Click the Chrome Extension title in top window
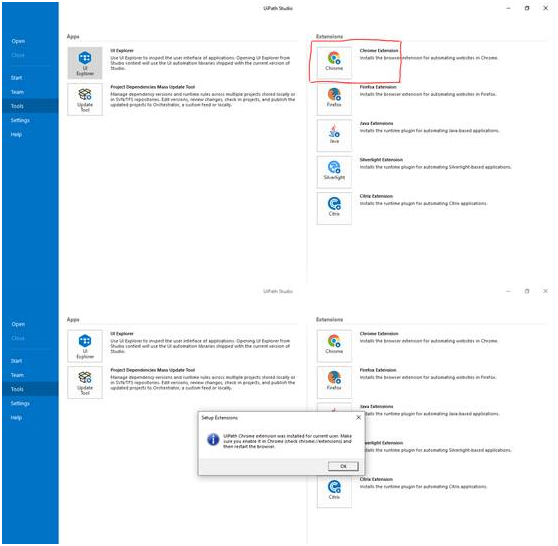The width and height of the screenshot is (558, 546). click(x=379, y=51)
